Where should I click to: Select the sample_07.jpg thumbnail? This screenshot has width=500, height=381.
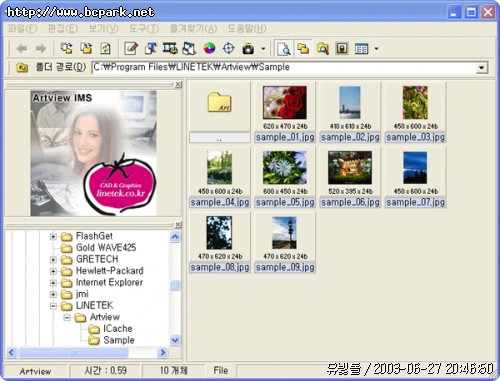click(415, 178)
